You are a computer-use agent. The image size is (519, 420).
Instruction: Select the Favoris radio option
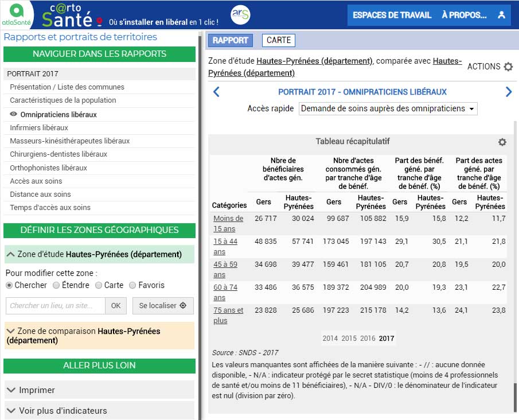[132, 285]
